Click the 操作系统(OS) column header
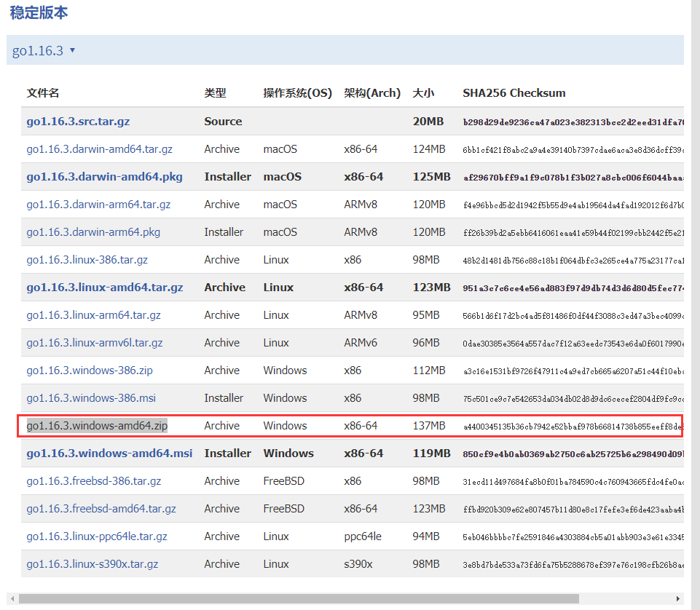The image size is (700, 610). click(298, 93)
